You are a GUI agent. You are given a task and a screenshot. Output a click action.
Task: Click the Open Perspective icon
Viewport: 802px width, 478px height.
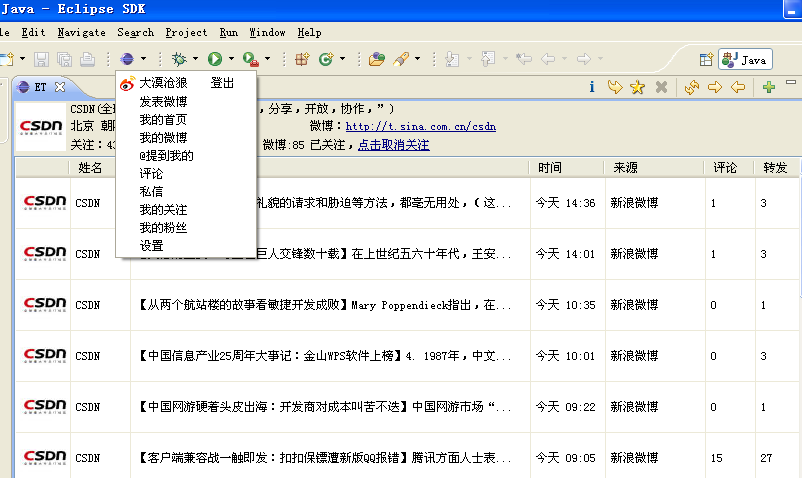[706, 60]
